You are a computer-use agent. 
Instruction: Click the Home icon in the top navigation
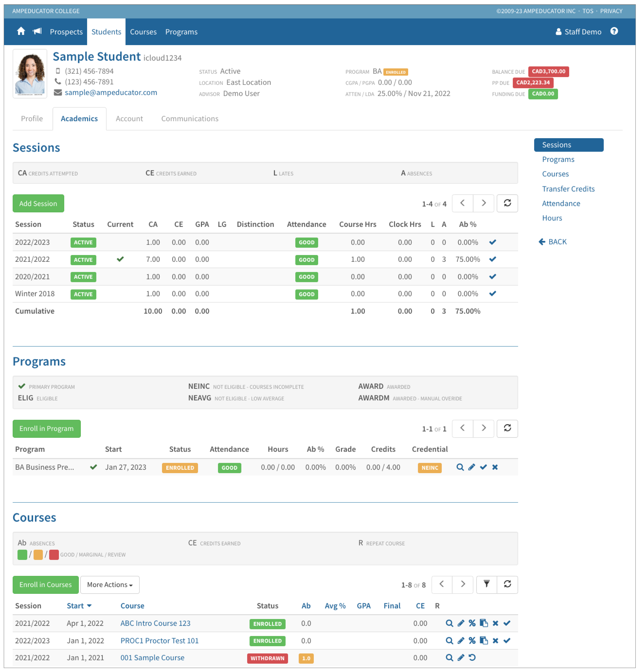pyautogui.click(x=21, y=31)
